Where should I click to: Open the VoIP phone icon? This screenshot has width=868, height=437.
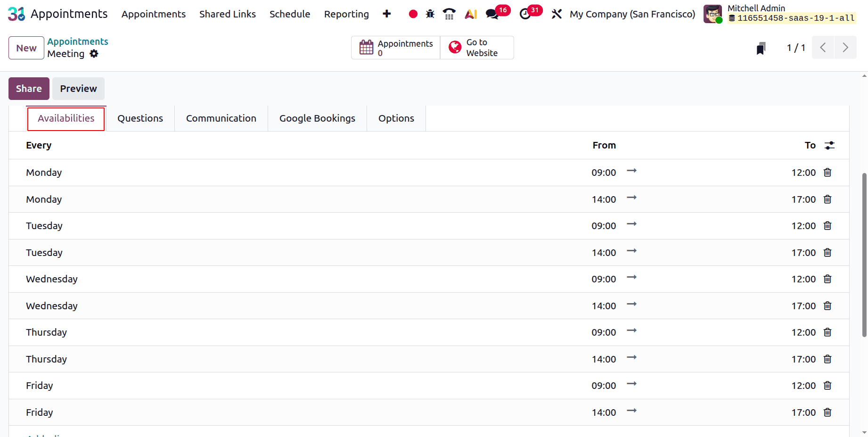pos(449,14)
